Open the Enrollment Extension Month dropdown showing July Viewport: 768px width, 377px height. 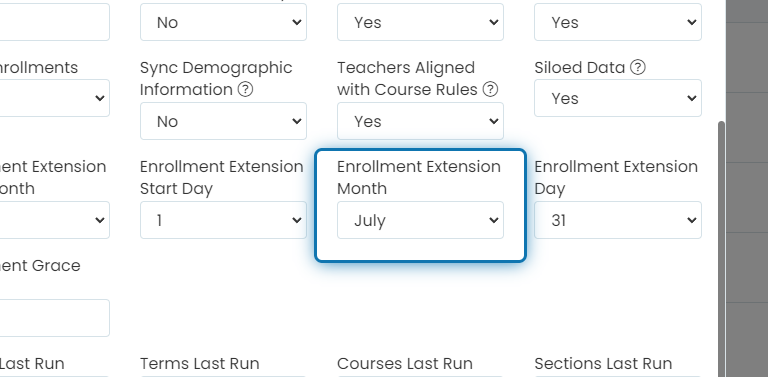tap(420, 220)
